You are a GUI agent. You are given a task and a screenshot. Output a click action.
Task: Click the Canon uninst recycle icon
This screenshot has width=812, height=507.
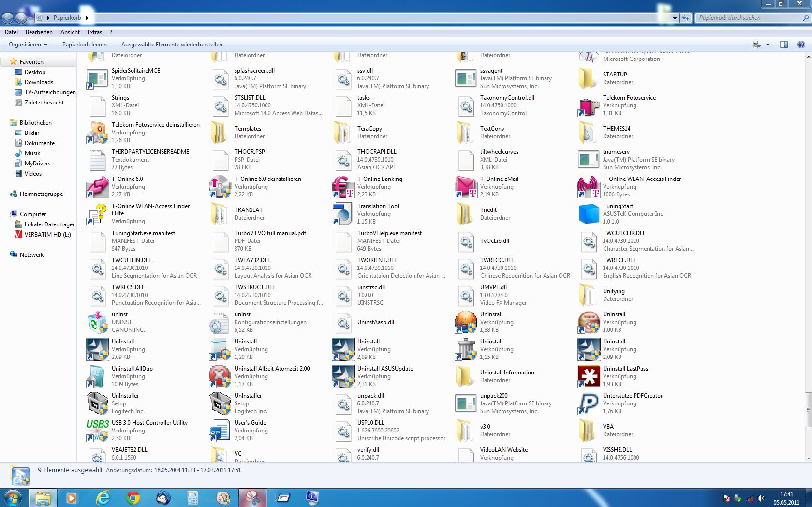coord(98,322)
